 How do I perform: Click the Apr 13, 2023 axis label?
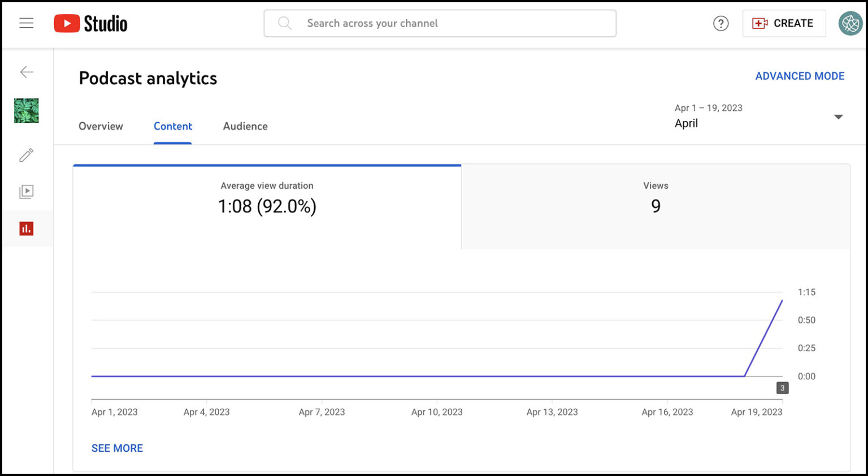(552, 412)
